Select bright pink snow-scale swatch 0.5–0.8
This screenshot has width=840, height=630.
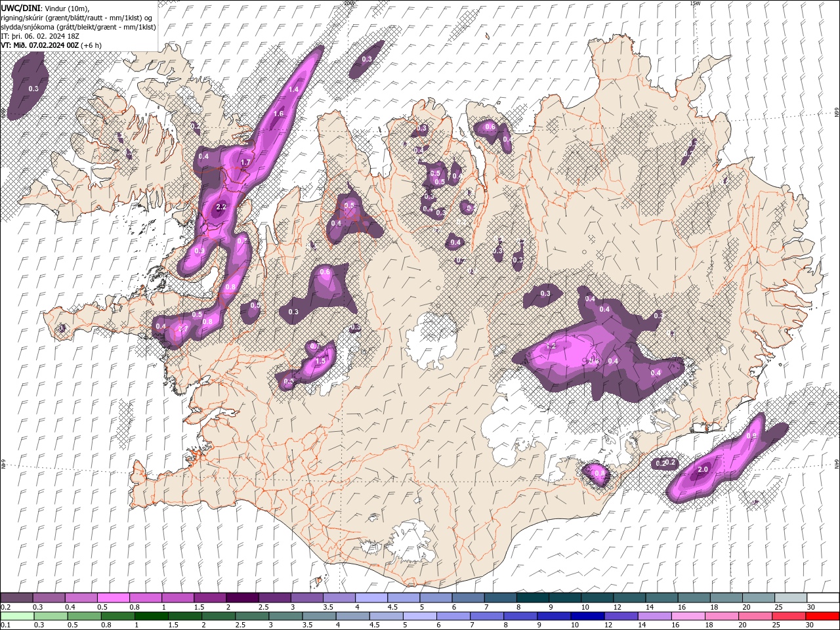tap(113, 598)
